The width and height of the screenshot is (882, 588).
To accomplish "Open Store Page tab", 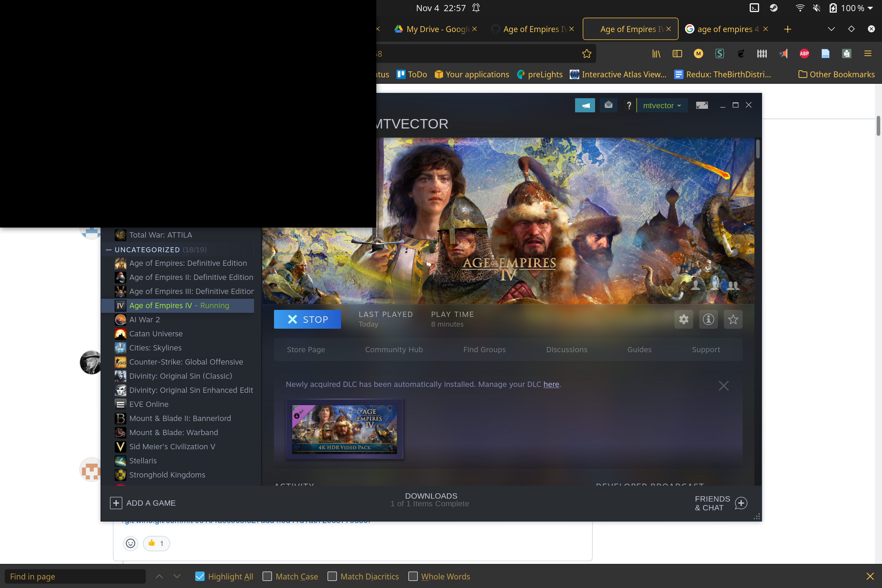I will coord(306,350).
